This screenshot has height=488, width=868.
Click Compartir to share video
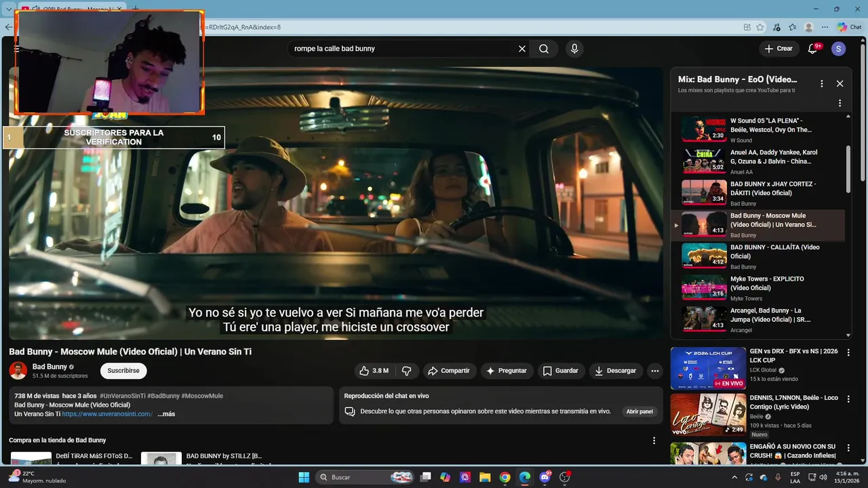point(448,371)
